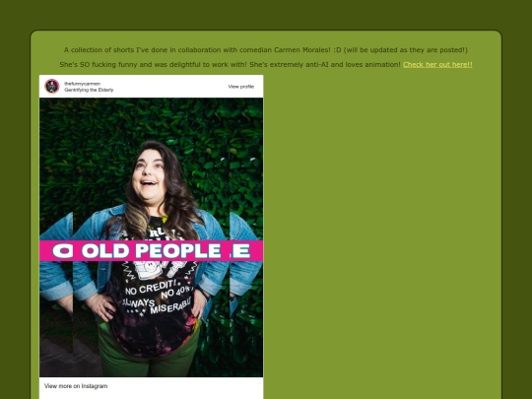532x399 pixels.
Task: Click the leafy hedge background in the video
Action: pyautogui.click(x=85, y=153)
